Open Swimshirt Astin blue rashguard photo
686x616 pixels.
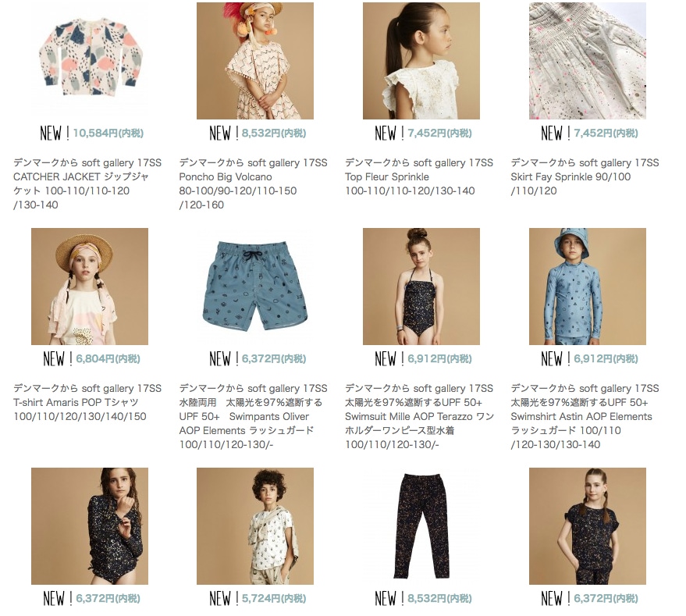point(588,287)
